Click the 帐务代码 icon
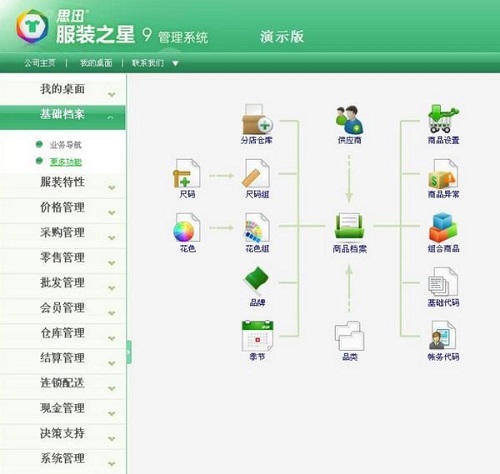This screenshot has height=474, width=500. pyautogui.click(x=443, y=335)
